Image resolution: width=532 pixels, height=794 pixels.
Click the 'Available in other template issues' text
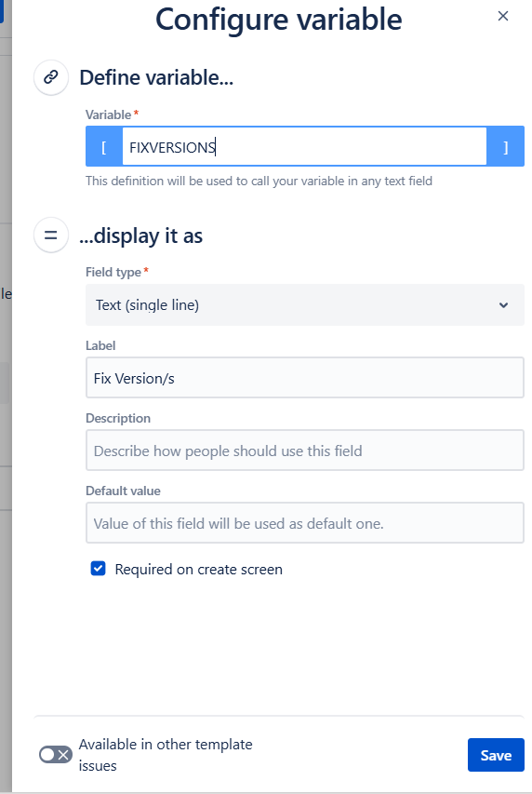click(166, 755)
